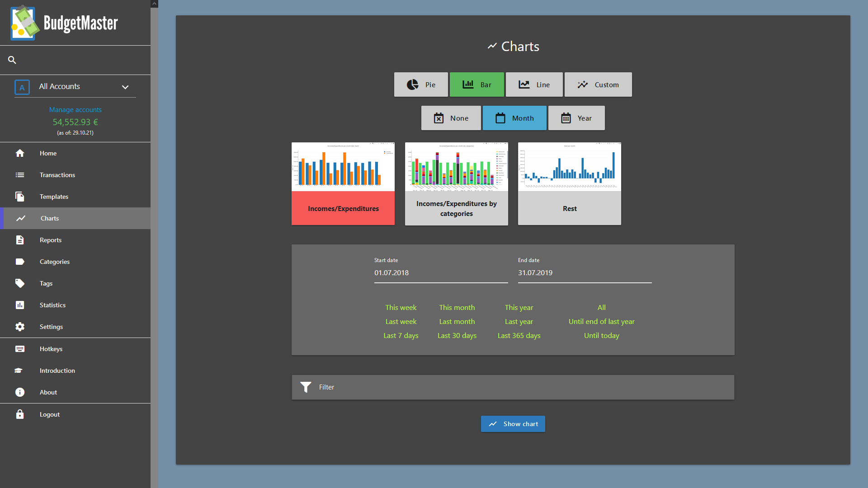868x488 pixels.
Task: Select the Pie chart type
Action: click(421, 84)
